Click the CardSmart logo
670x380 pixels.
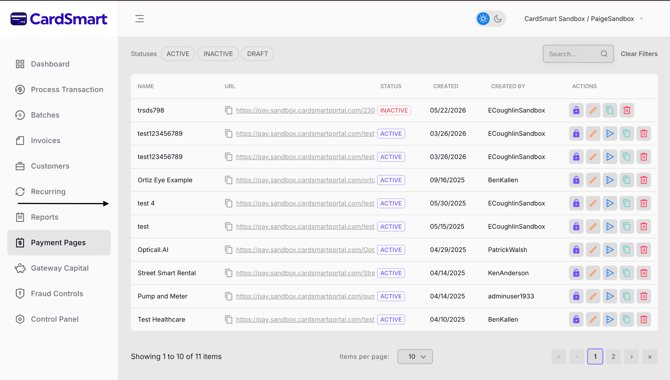[59, 19]
